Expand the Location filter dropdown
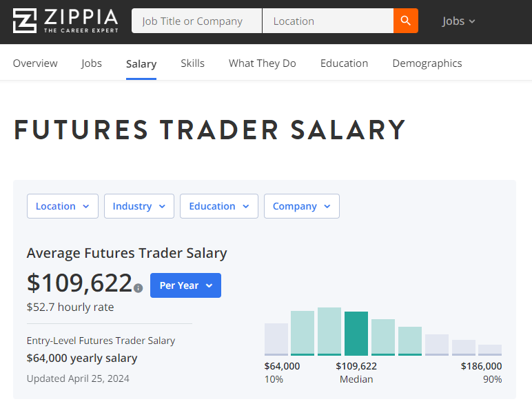 (63, 206)
